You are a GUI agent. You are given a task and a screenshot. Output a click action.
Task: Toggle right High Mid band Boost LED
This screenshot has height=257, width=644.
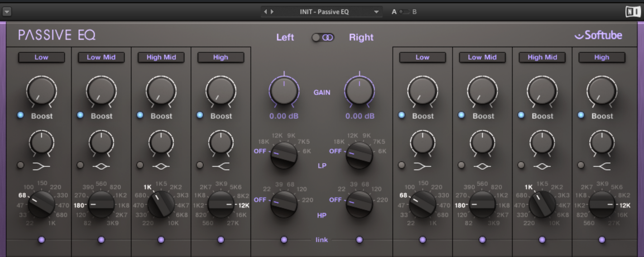point(521,115)
